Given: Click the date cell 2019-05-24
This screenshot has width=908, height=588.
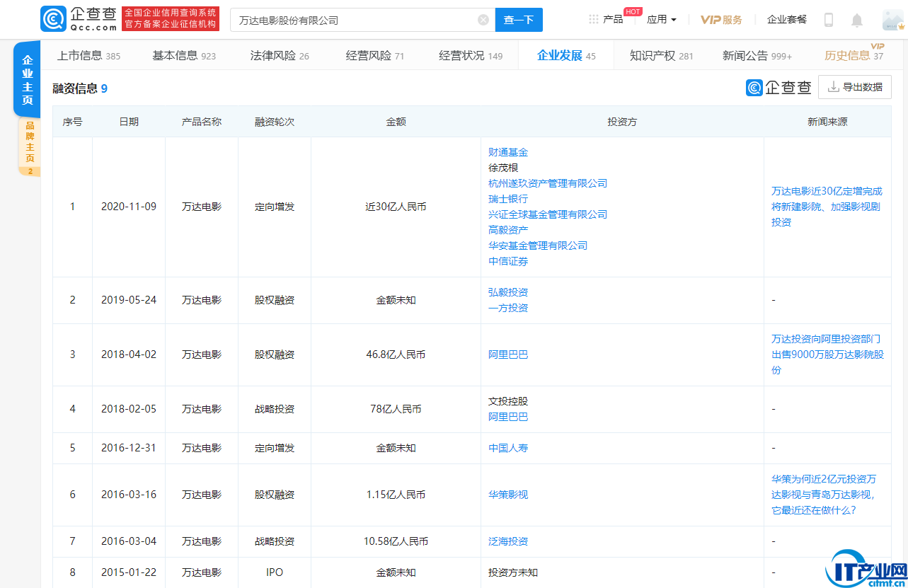Looking at the screenshot, I should point(129,300).
